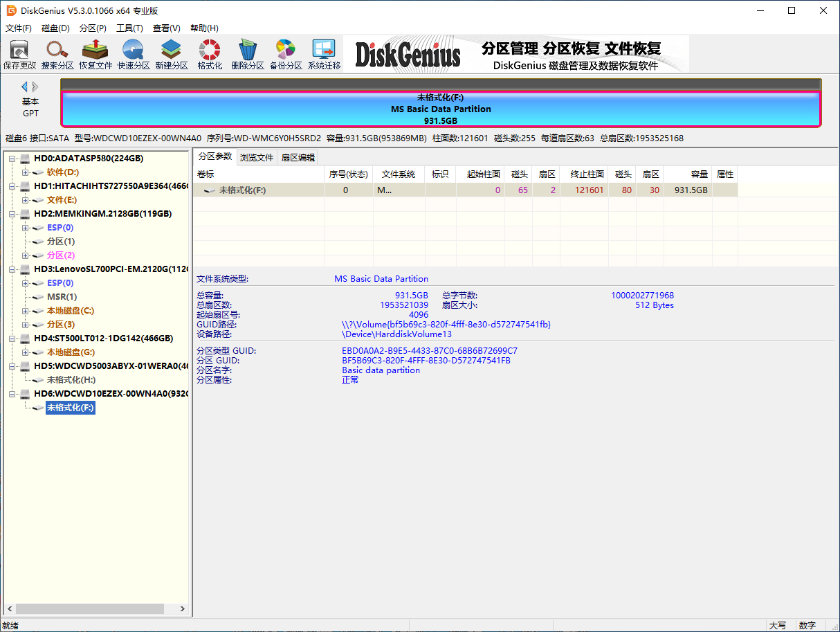This screenshot has height=632, width=840.
Task: Click the partition icon beside 软件(D:)
Action: (x=38, y=172)
